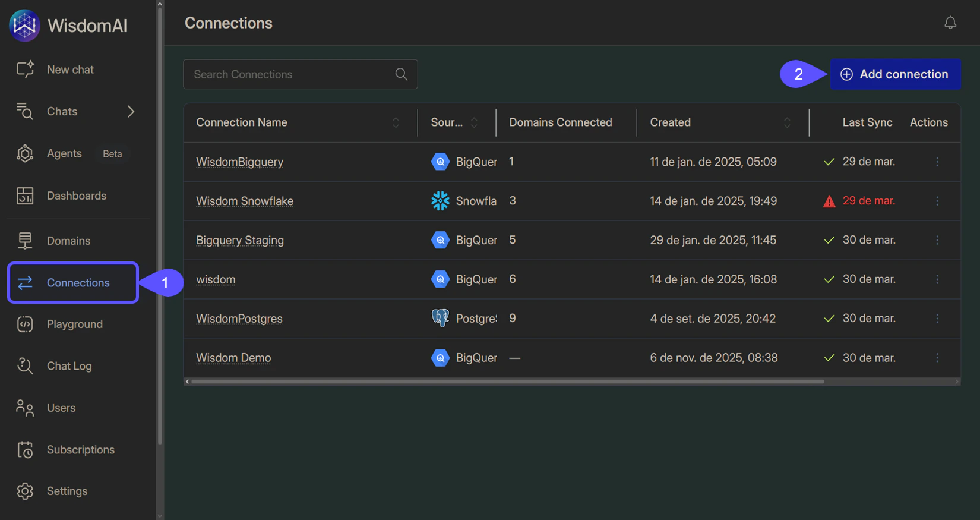Image resolution: width=980 pixels, height=520 pixels.
Task: Click the table scrollbar left arrow
Action: point(188,382)
